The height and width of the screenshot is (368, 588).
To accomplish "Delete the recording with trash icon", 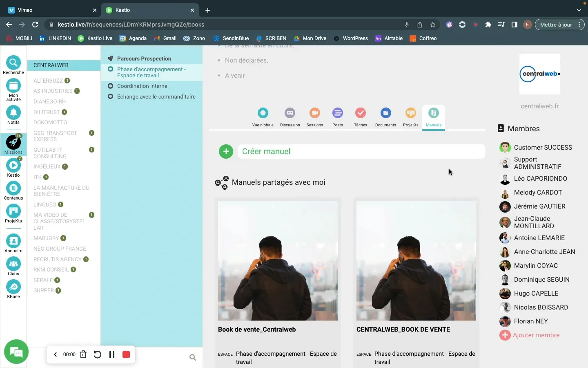I will coord(83,355).
